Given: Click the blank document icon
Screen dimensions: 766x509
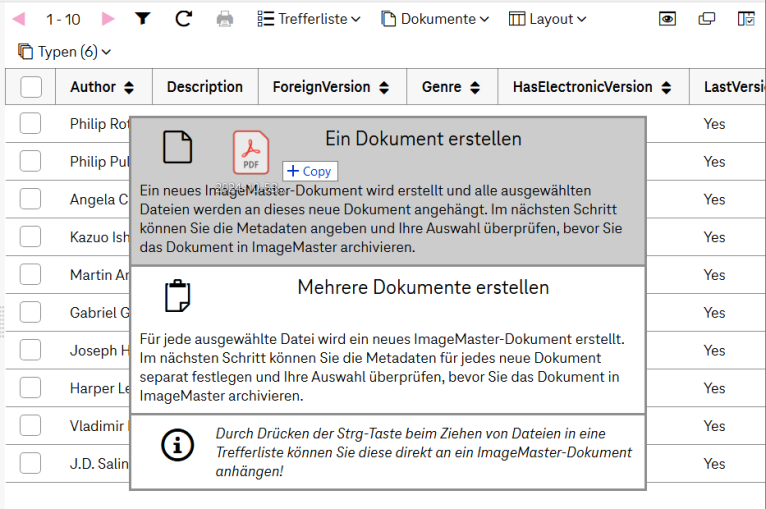Looking at the screenshot, I should (177, 147).
